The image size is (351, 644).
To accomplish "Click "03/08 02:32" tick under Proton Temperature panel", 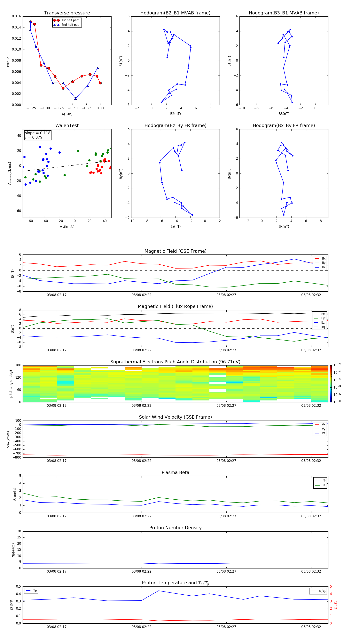I will (311, 627).
